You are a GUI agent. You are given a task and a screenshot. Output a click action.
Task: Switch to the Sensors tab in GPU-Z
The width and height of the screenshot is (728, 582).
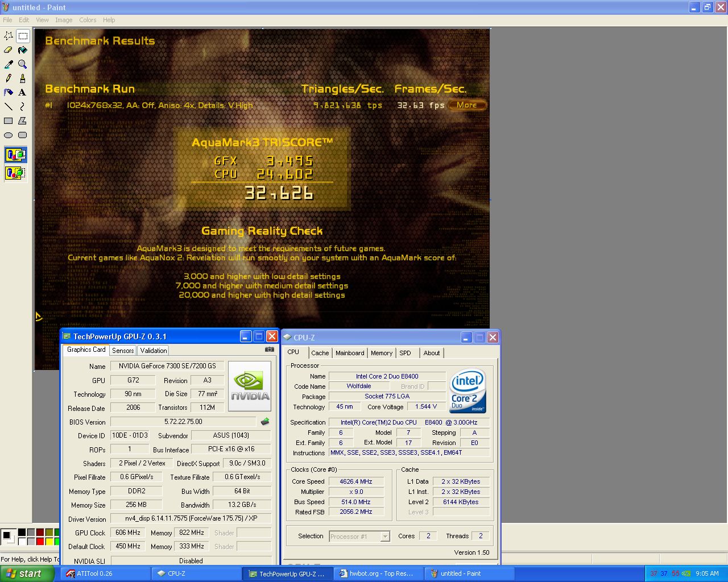(123, 351)
